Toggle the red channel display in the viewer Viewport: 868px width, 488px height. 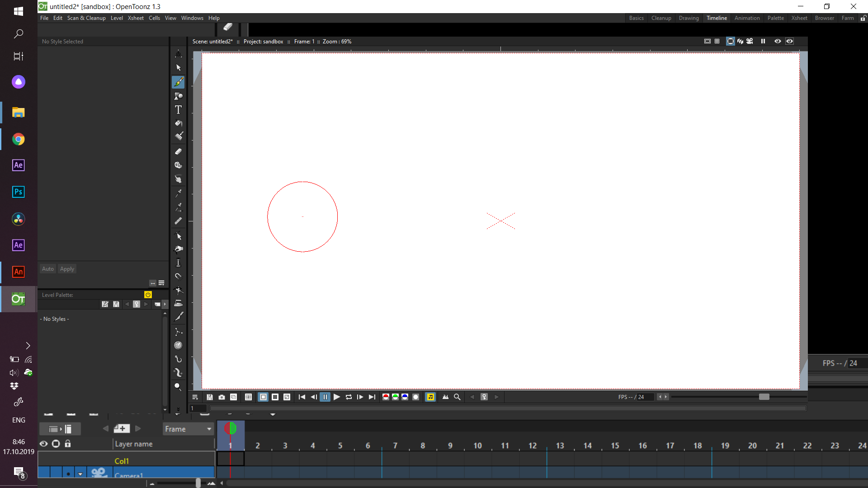pos(386,397)
